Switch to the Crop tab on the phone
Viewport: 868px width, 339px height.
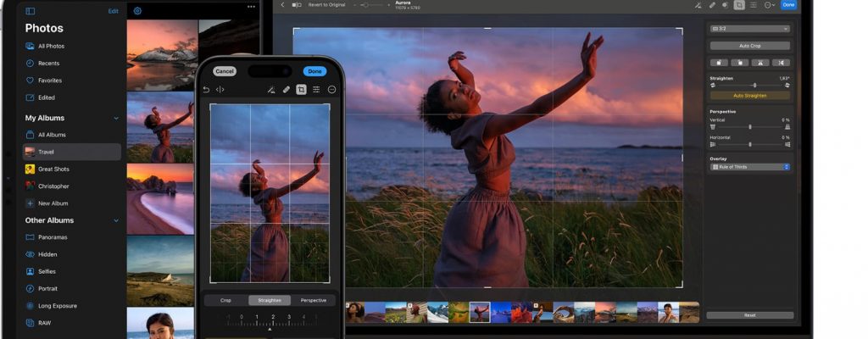point(225,300)
